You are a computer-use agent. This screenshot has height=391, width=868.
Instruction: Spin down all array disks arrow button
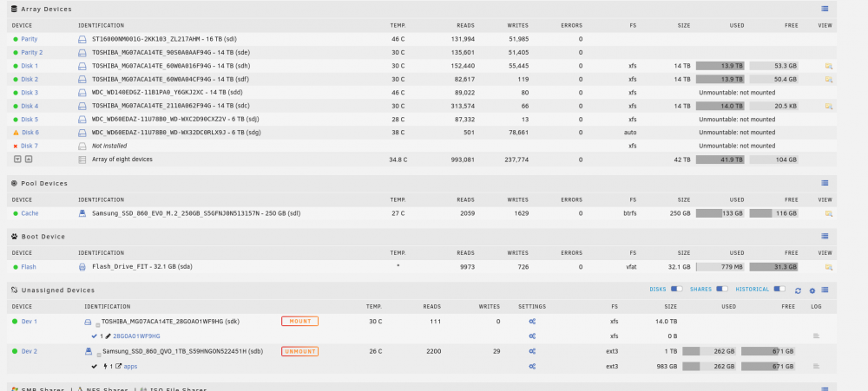pyautogui.click(x=17, y=160)
